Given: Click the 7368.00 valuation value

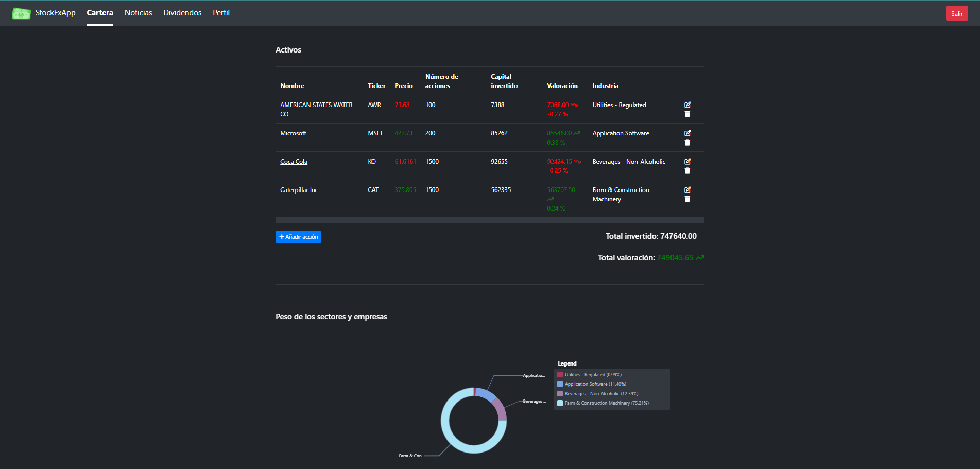Looking at the screenshot, I should point(558,105).
